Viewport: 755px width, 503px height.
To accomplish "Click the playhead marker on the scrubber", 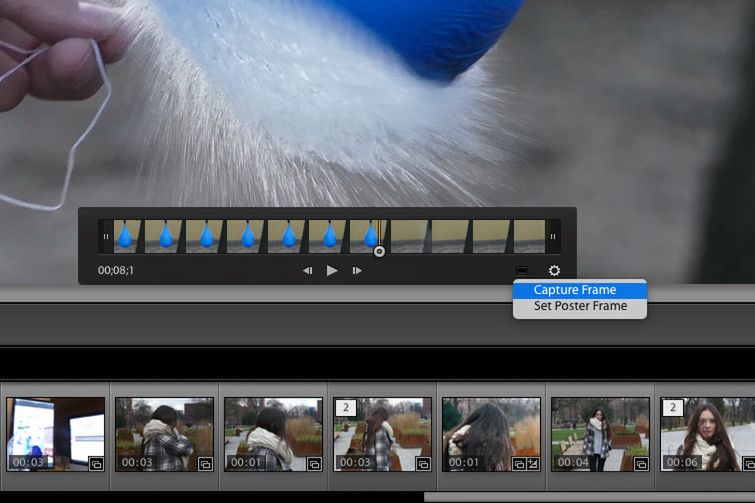I will point(379,251).
